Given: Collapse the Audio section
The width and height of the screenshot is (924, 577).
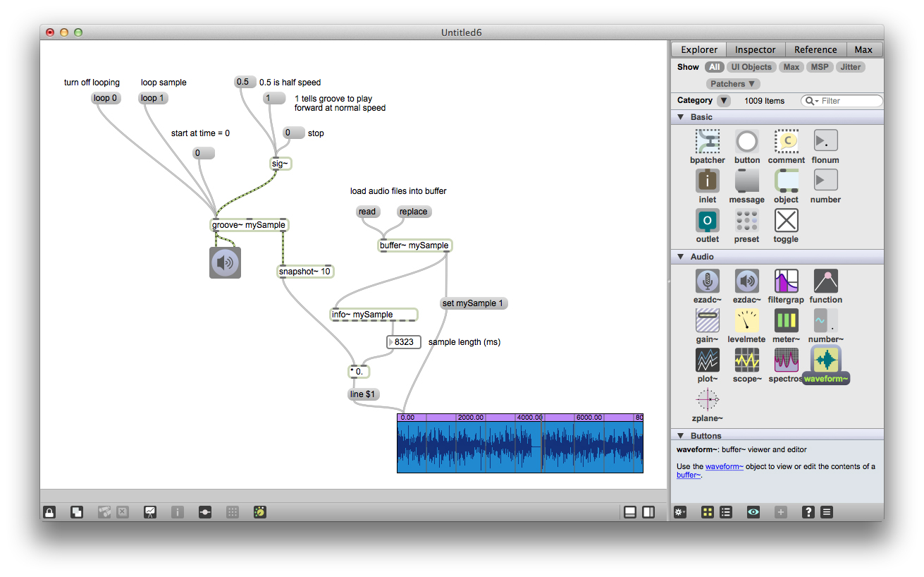Looking at the screenshot, I should coord(681,257).
